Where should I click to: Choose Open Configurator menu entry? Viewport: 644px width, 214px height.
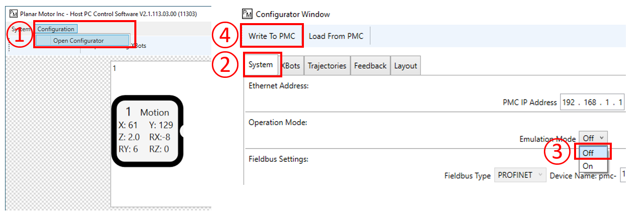tap(78, 41)
